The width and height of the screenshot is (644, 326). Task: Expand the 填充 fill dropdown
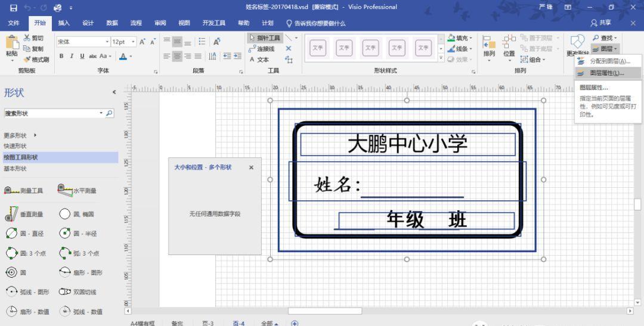[x=470, y=38]
